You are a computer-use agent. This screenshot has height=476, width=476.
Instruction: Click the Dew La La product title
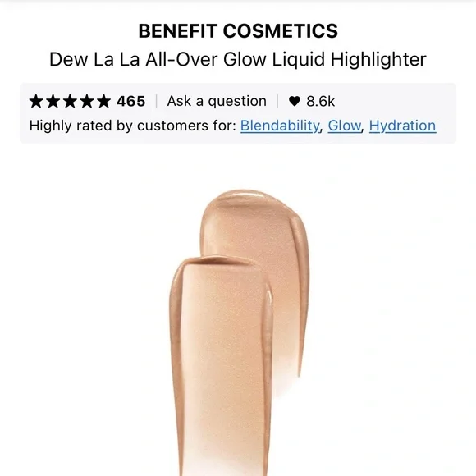pos(238,59)
